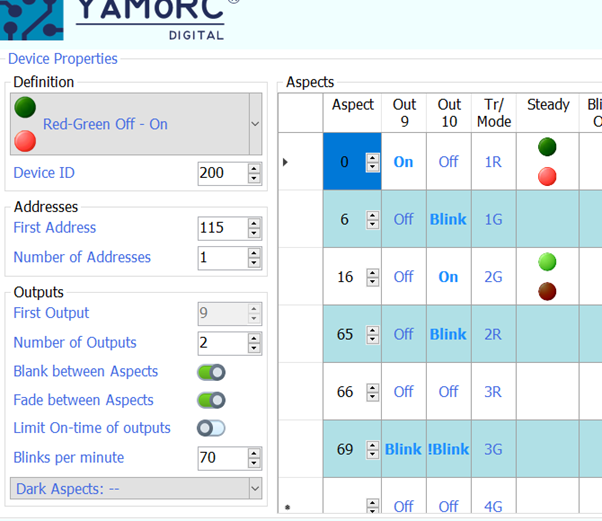Click the new-row asterisk marker

(x=287, y=508)
